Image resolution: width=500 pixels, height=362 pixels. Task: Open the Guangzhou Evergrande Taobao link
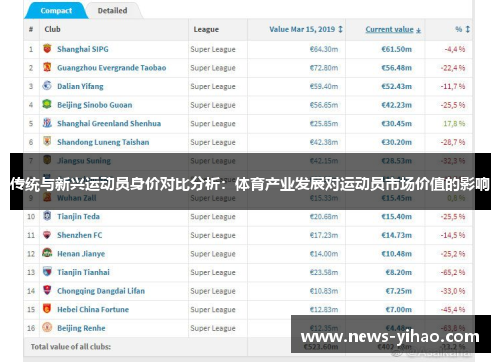tap(111, 68)
